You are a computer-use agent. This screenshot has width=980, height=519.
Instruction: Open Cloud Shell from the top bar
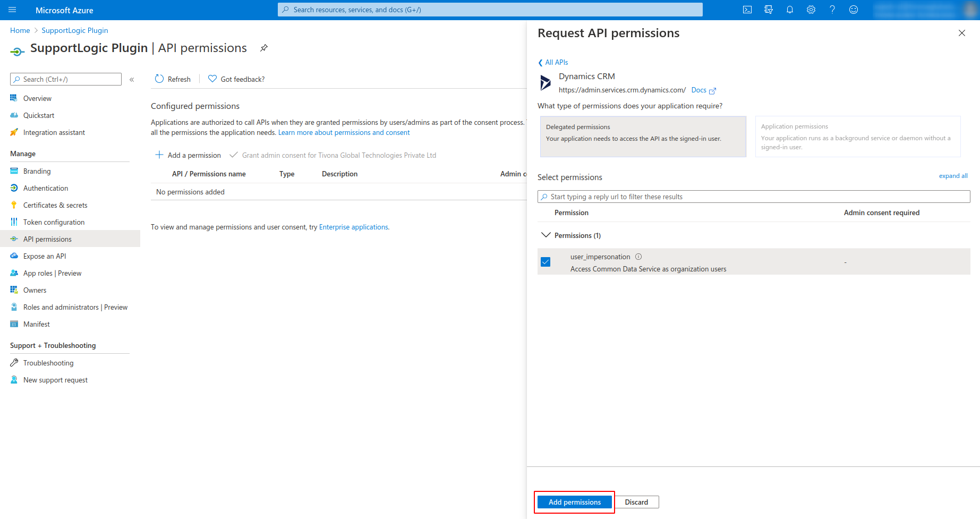coord(747,10)
